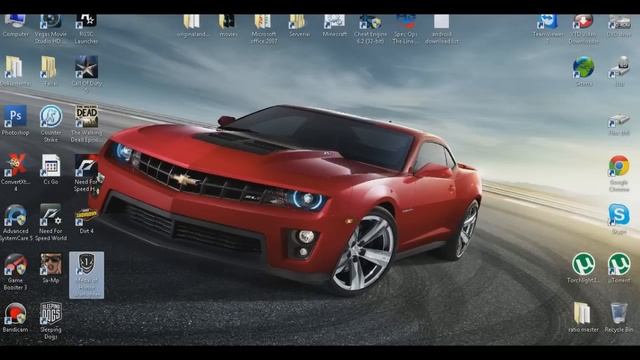Open the Documents folder shortcut
Viewport: 640px width, 360px height.
(x=16, y=71)
